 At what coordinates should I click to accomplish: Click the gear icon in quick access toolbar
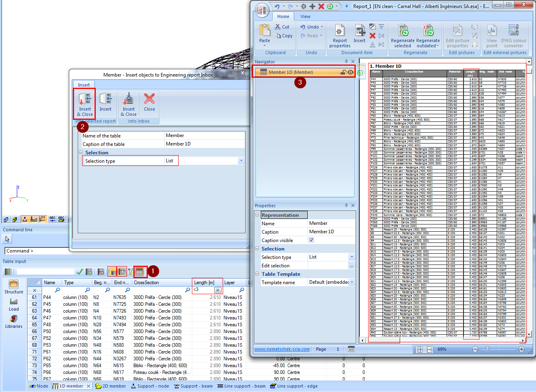tap(304, 6)
